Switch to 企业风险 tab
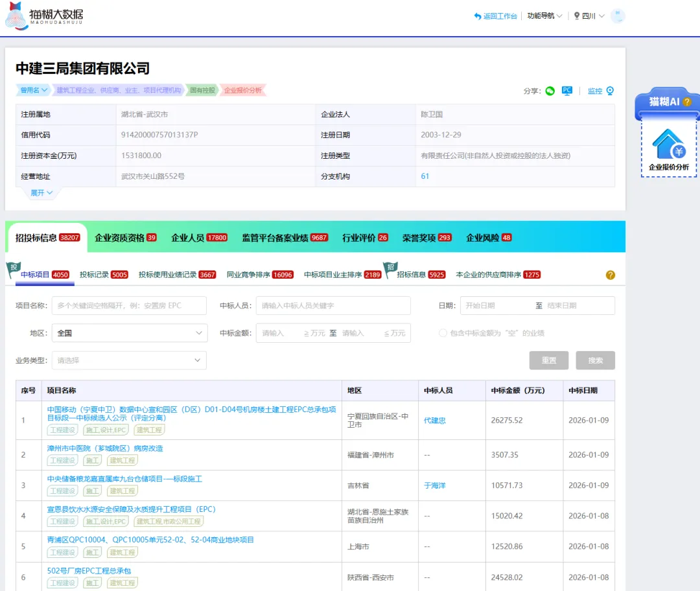700x591 pixels. pyautogui.click(x=489, y=237)
